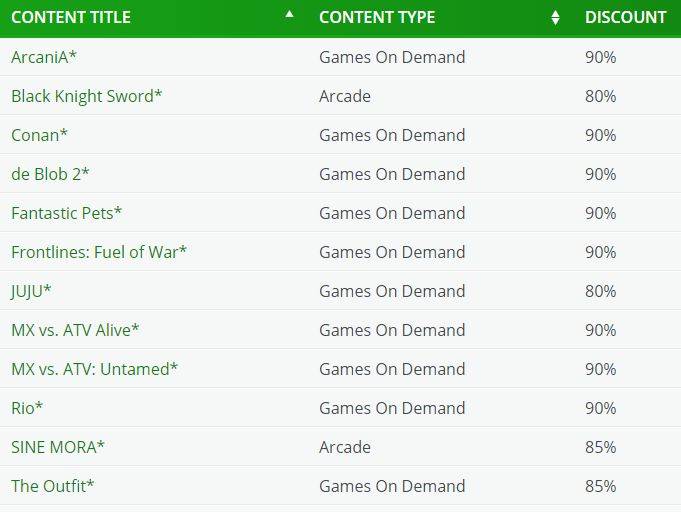Toggle Content Type sort arrows

(x=555, y=18)
